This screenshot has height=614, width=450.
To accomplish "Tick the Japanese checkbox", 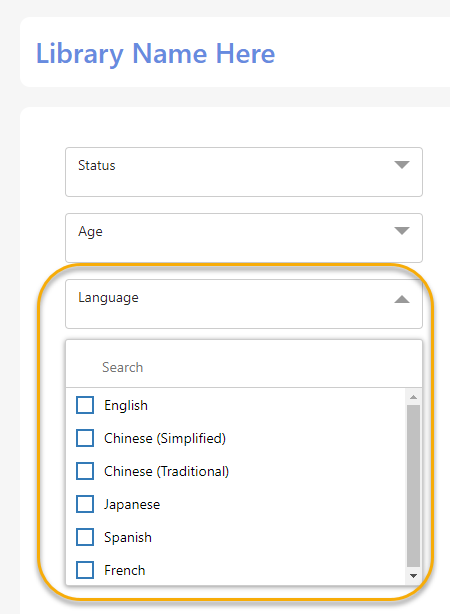I will click(85, 504).
